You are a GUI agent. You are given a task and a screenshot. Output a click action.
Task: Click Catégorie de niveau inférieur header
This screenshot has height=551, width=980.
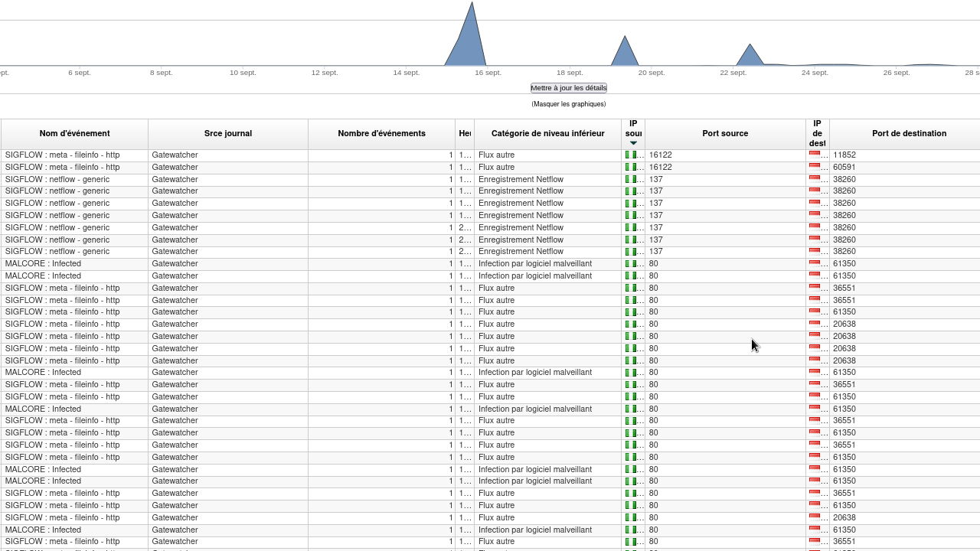pos(547,133)
